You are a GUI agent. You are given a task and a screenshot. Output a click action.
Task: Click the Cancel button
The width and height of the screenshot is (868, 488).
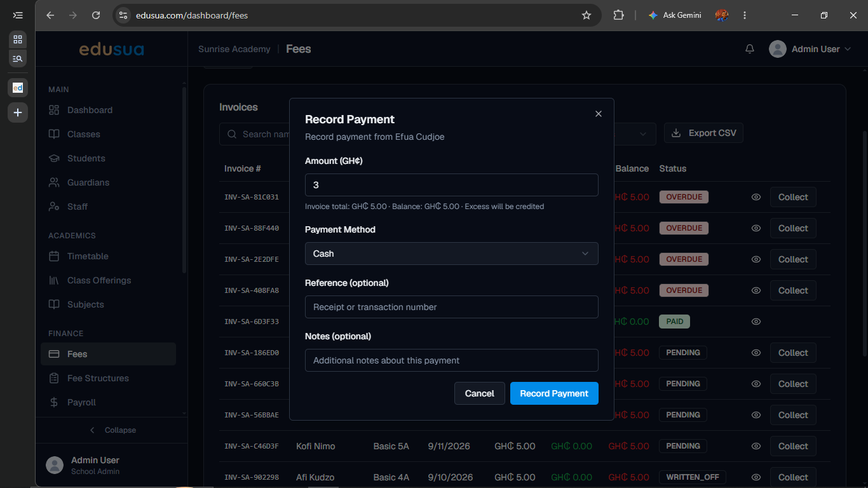[x=480, y=393]
